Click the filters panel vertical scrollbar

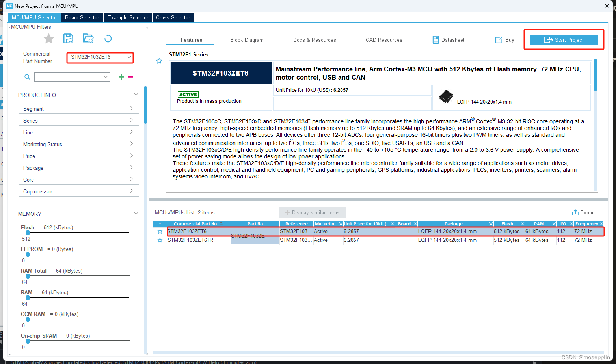pyautogui.click(x=145, y=105)
